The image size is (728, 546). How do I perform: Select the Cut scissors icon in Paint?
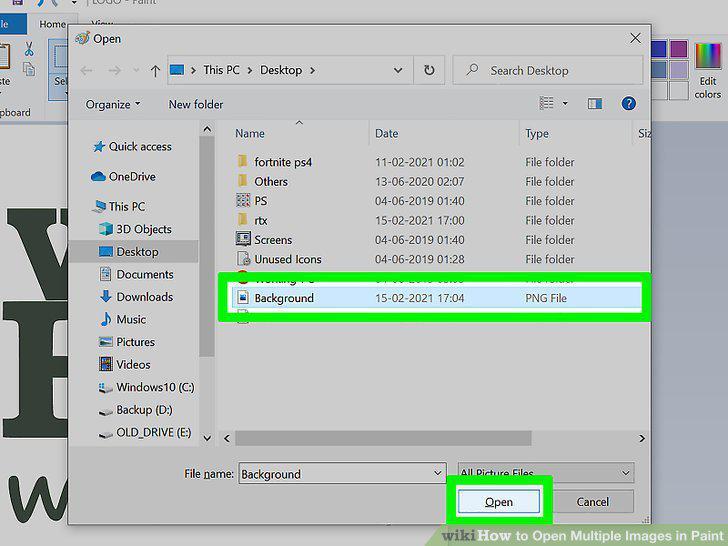(29, 49)
